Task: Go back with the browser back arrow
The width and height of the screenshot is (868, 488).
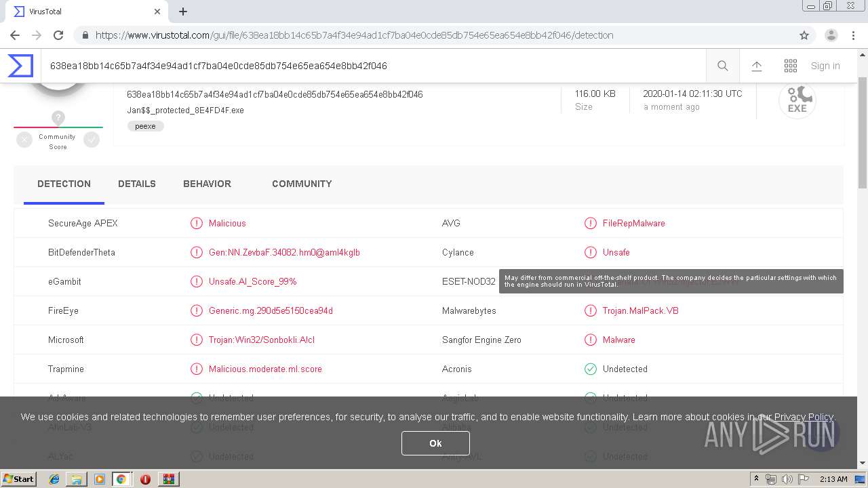Action: click(x=15, y=35)
